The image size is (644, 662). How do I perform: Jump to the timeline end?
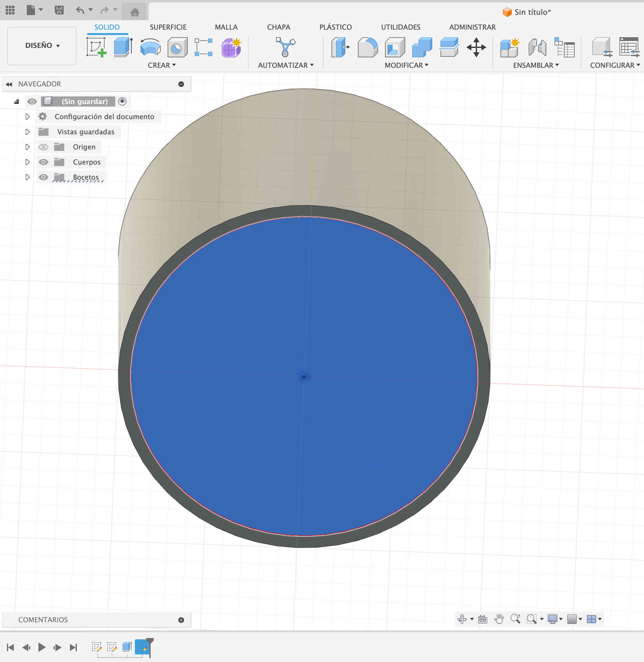tap(73, 647)
